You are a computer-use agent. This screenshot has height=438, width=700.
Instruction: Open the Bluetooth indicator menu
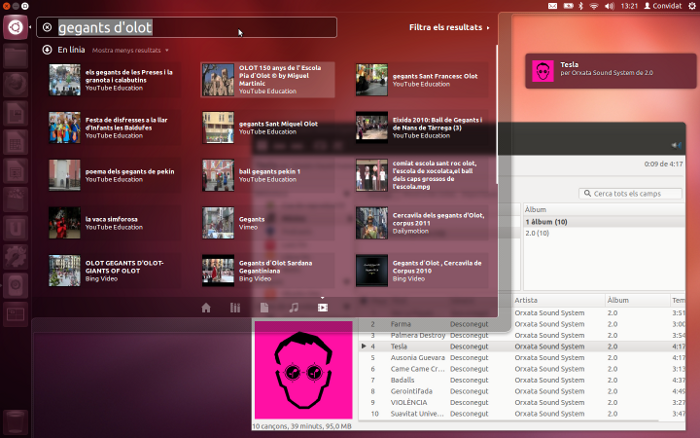[581, 6]
